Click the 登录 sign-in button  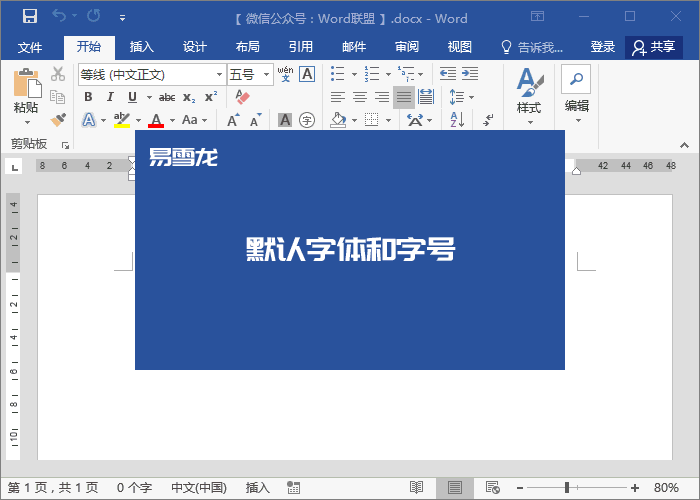tap(603, 47)
